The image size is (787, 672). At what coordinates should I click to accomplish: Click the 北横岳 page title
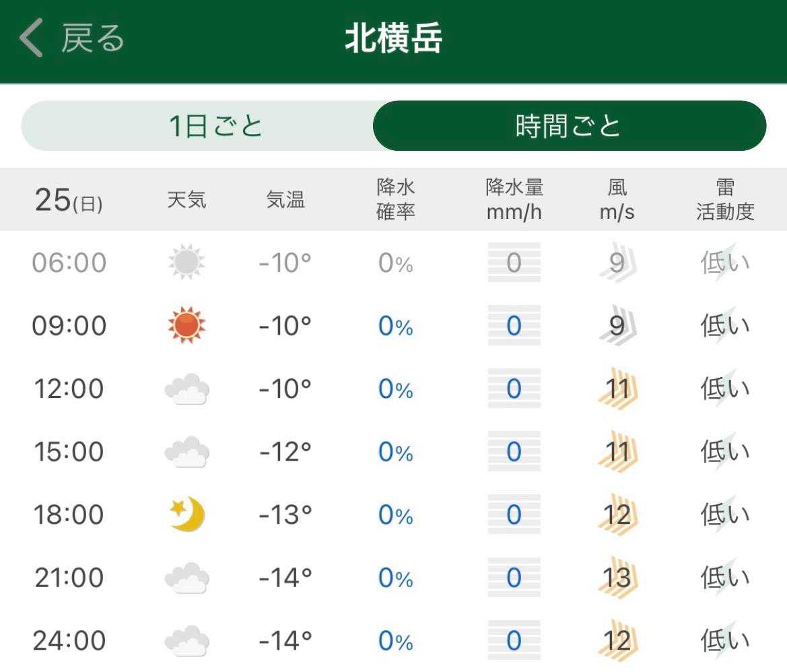(x=394, y=39)
